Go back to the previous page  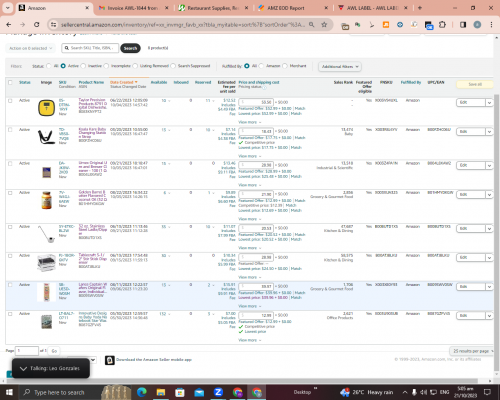click(x=9, y=25)
